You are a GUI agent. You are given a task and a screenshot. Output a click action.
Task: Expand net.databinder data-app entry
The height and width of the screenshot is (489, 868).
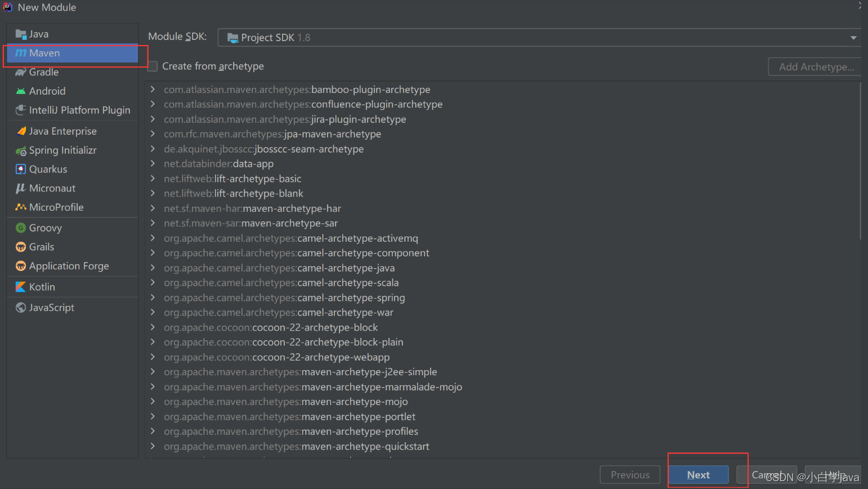(x=153, y=164)
